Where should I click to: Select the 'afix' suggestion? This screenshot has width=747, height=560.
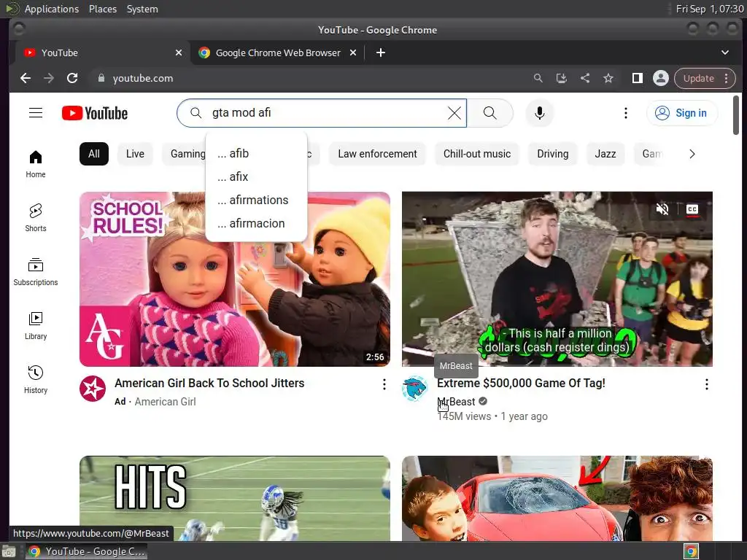tap(256, 176)
